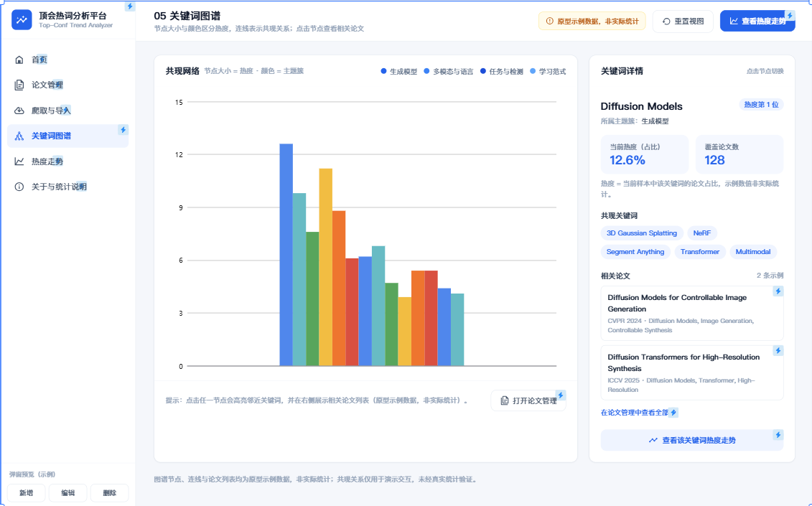
Task: Select the Multimodal keyword tag
Action: point(753,252)
